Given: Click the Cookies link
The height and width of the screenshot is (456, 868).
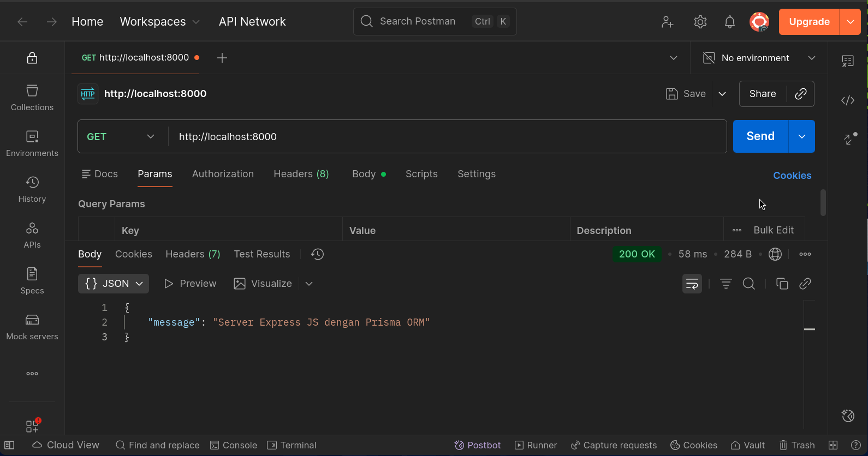Looking at the screenshot, I should [792, 176].
